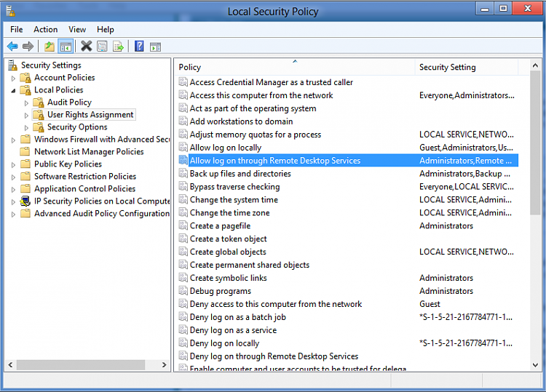
Task: Click policy icon beside Change the time zone
Action: (x=183, y=212)
